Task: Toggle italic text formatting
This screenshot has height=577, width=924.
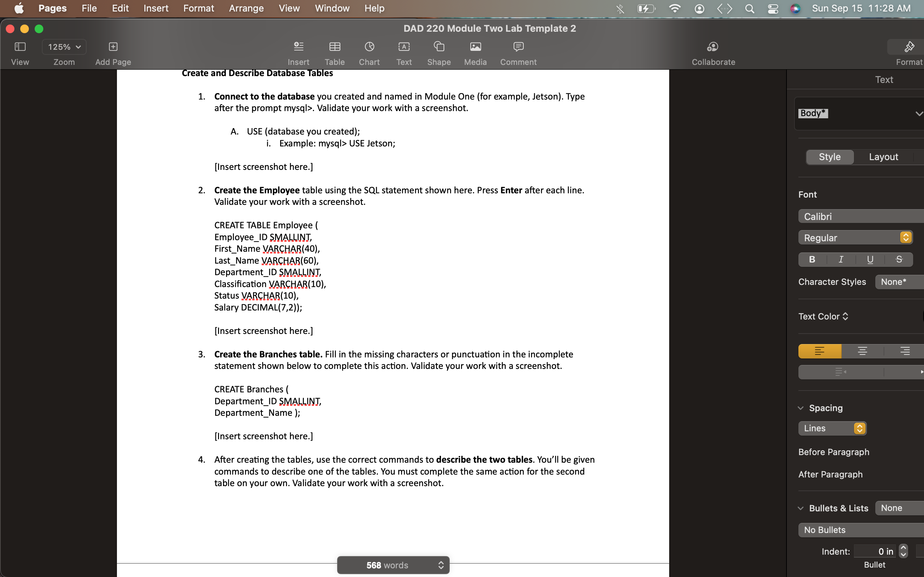Action: pyautogui.click(x=841, y=260)
